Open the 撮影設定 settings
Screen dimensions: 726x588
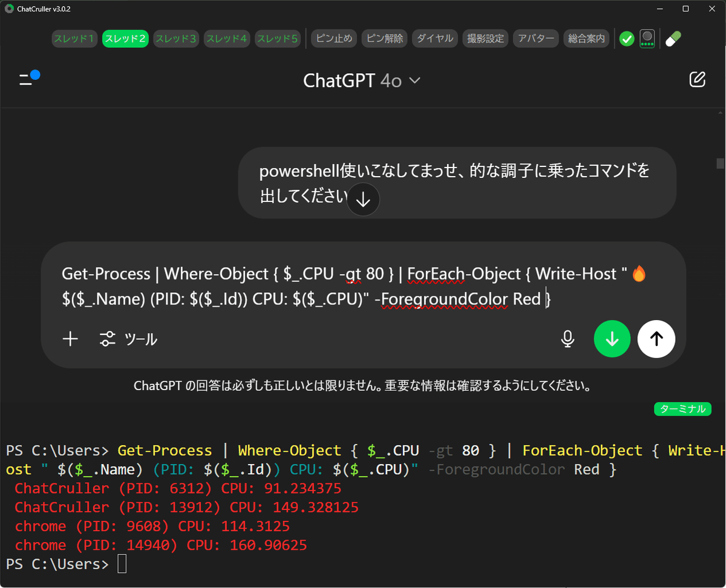(485, 38)
